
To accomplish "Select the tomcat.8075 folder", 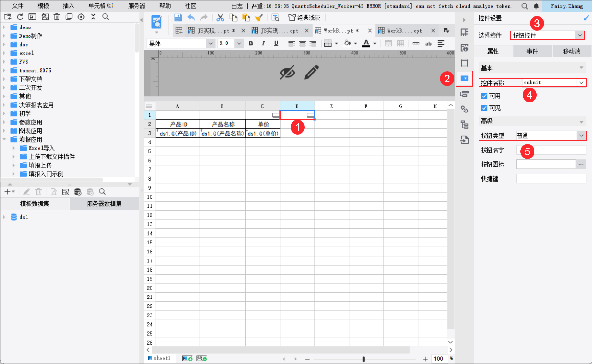I will 35,70.
